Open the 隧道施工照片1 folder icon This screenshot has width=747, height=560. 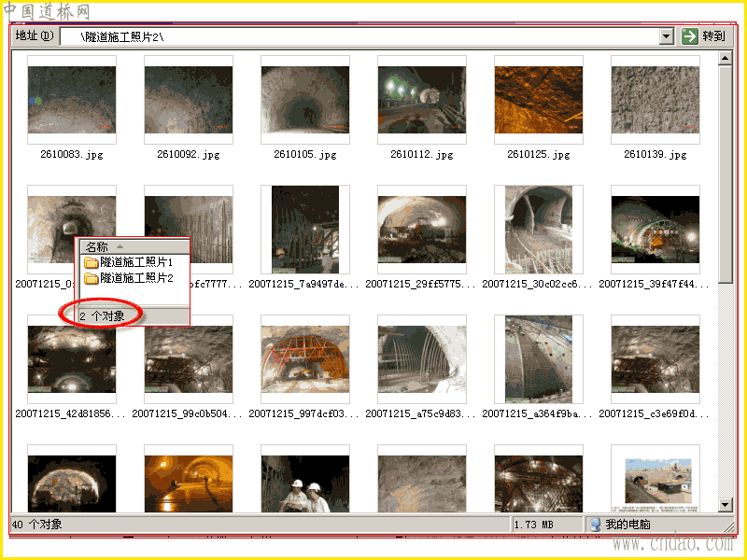click(x=91, y=262)
